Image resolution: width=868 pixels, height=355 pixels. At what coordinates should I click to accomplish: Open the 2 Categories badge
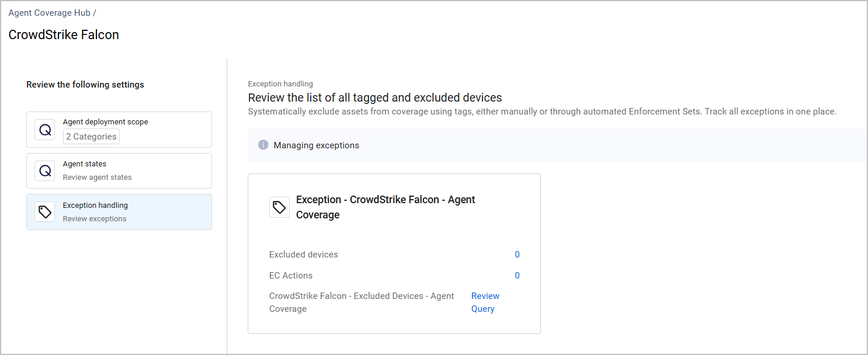pos(91,137)
